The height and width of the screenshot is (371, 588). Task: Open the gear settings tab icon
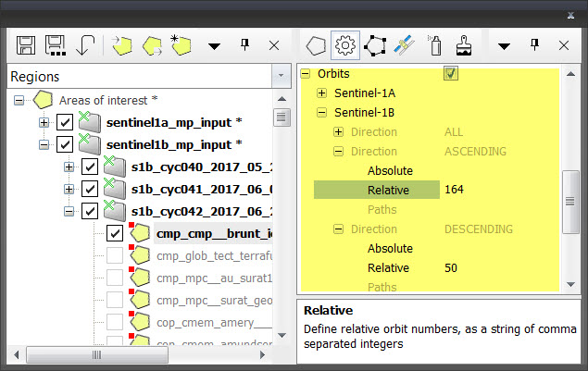[345, 44]
